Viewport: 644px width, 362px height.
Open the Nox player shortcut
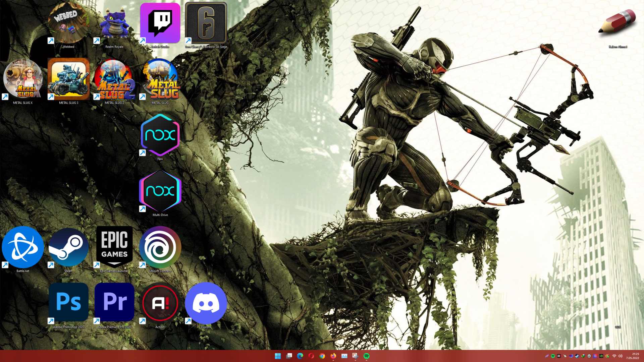(x=160, y=136)
